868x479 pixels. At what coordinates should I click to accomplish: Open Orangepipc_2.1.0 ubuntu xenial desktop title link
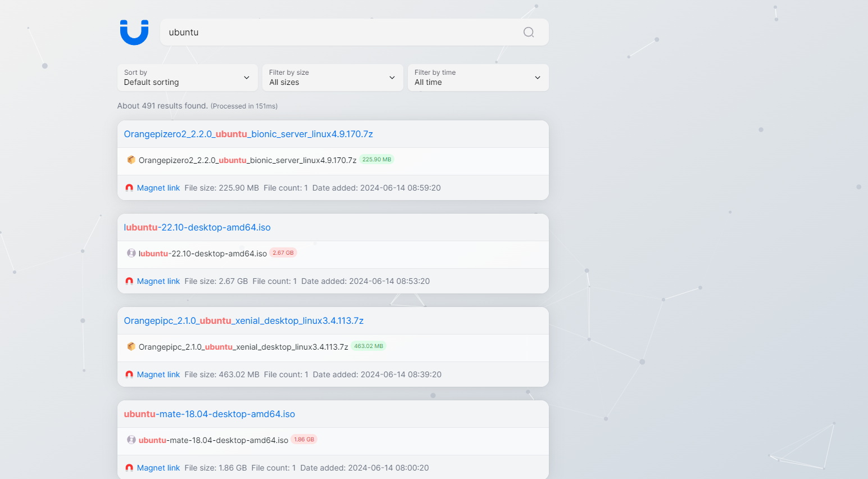coord(244,320)
